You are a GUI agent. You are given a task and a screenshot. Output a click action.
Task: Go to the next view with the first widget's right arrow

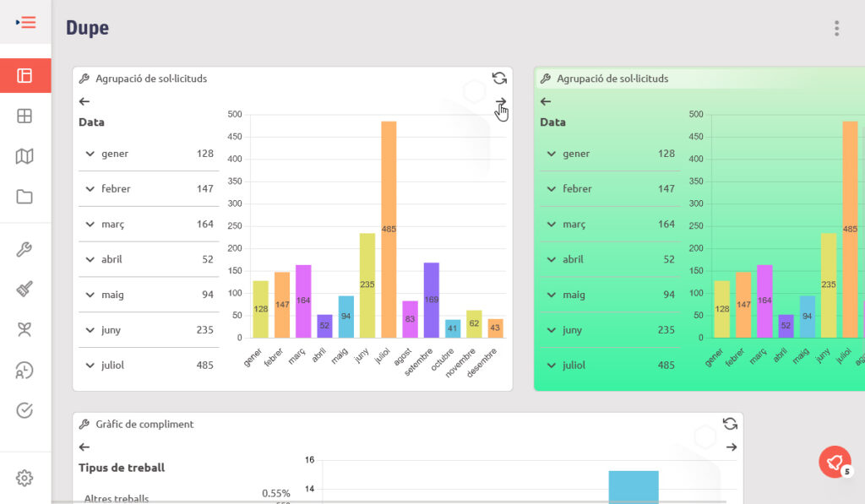(500, 102)
